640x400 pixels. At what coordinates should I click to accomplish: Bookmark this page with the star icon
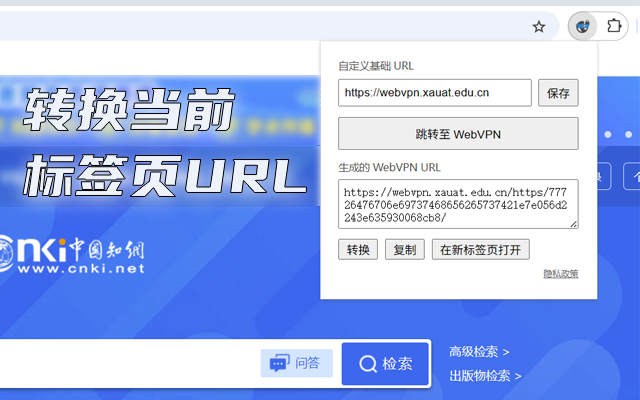click(x=539, y=27)
